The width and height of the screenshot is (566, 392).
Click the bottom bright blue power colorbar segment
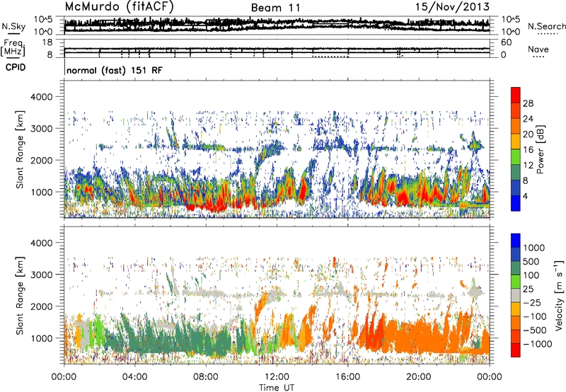516,203
